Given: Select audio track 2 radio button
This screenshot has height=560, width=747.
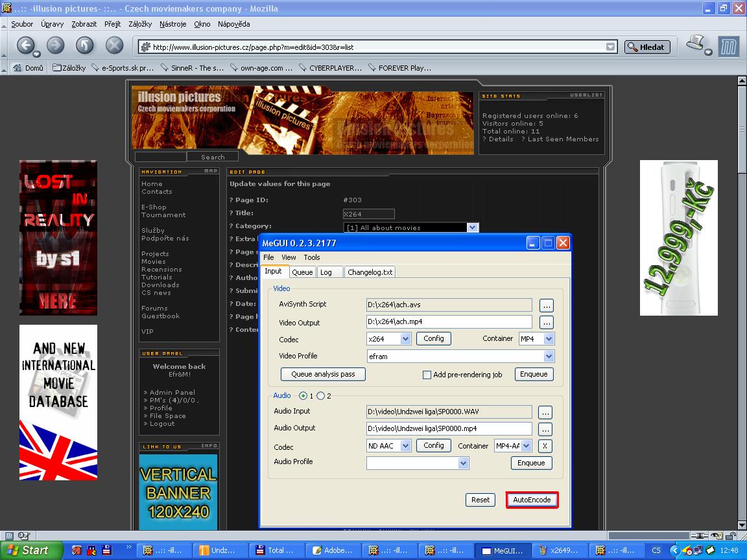Looking at the screenshot, I should 320,396.
